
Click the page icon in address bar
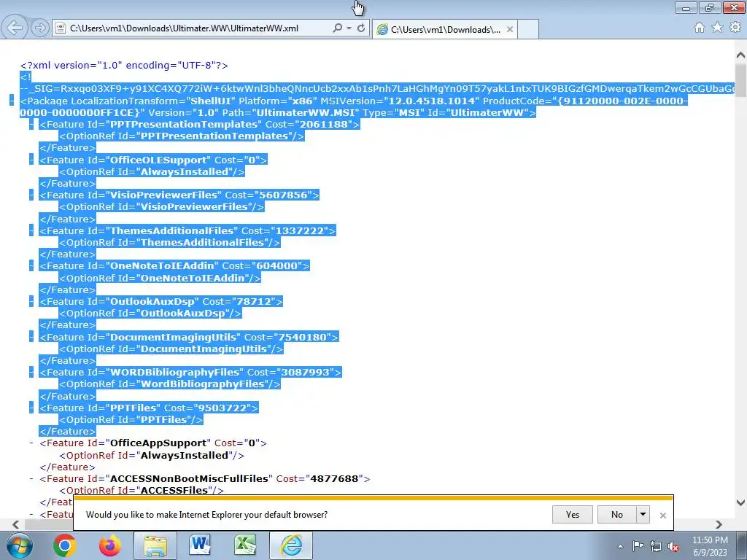60,28
